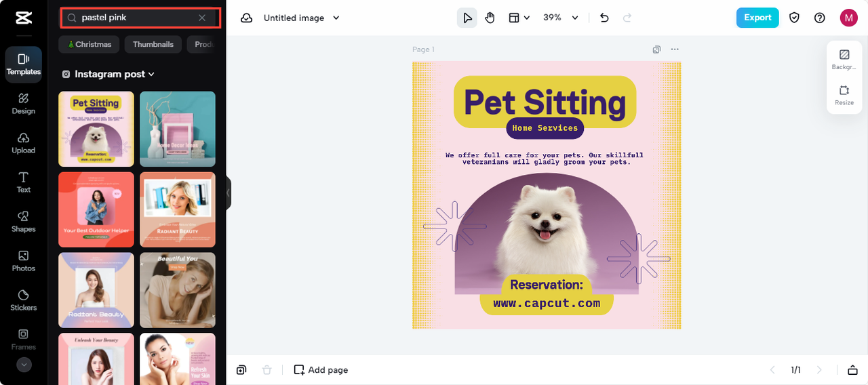The height and width of the screenshot is (385, 868).
Task: Open the Text sidebar panel
Action: pos(24,182)
